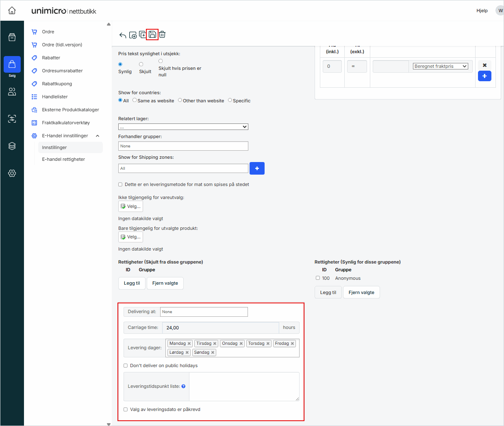This screenshot has width=504, height=426.
Task: Click the duplicate item toolbar icon
Action: 142,35
